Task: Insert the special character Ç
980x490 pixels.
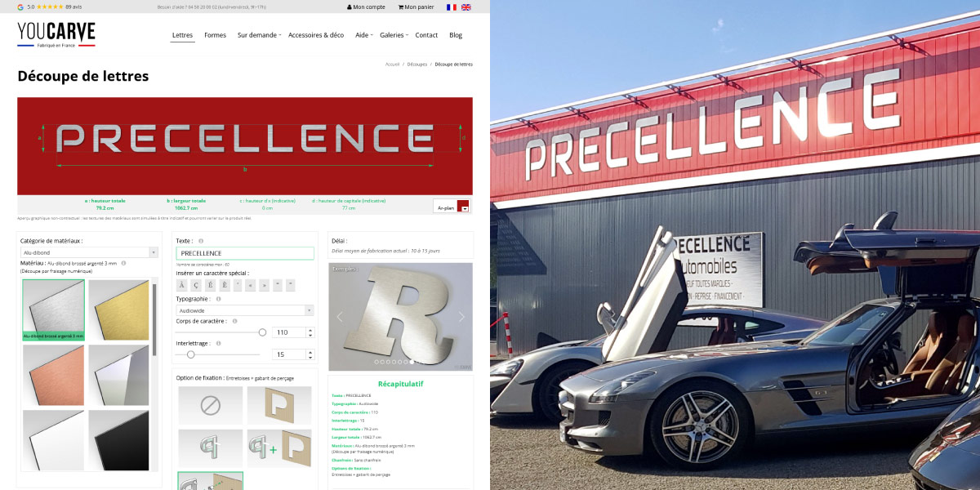Action: point(195,285)
